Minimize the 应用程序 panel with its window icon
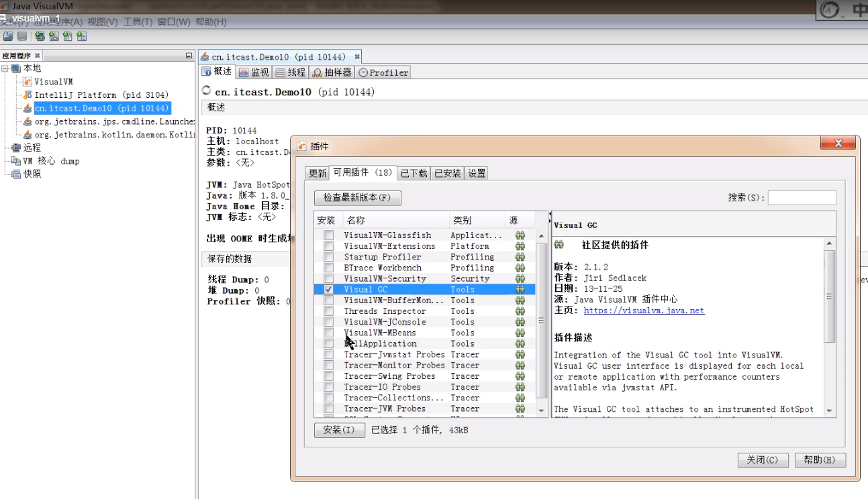 [189, 56]
